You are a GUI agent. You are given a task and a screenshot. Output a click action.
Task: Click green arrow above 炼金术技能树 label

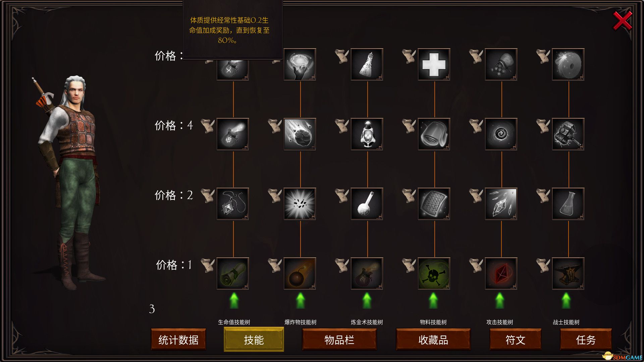(367, 300)
